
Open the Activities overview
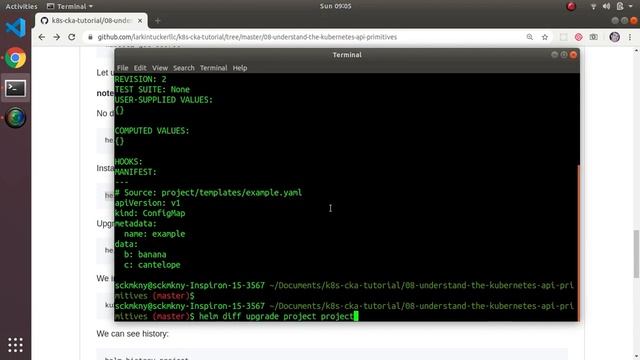click(21, 6)
